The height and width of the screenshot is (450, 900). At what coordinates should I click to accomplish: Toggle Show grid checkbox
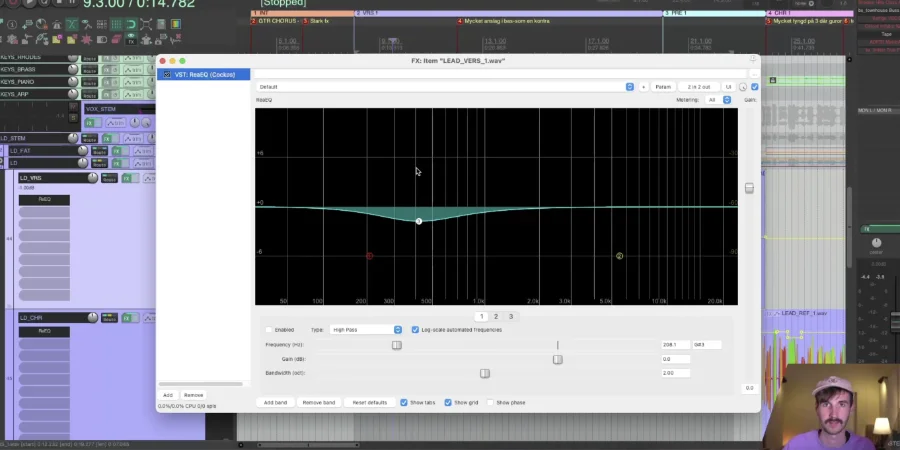click(x=448, y=402)
